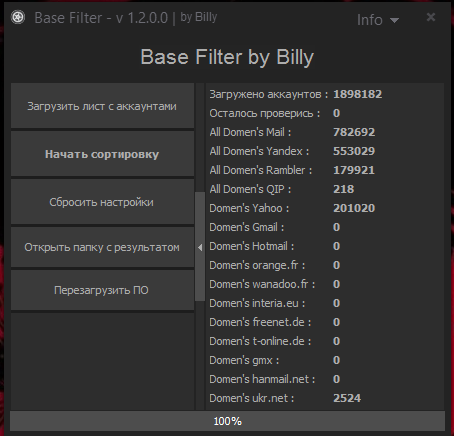Reset settings via Сбросить настройки
454x436 pixels.
click(x=102, y=202)
